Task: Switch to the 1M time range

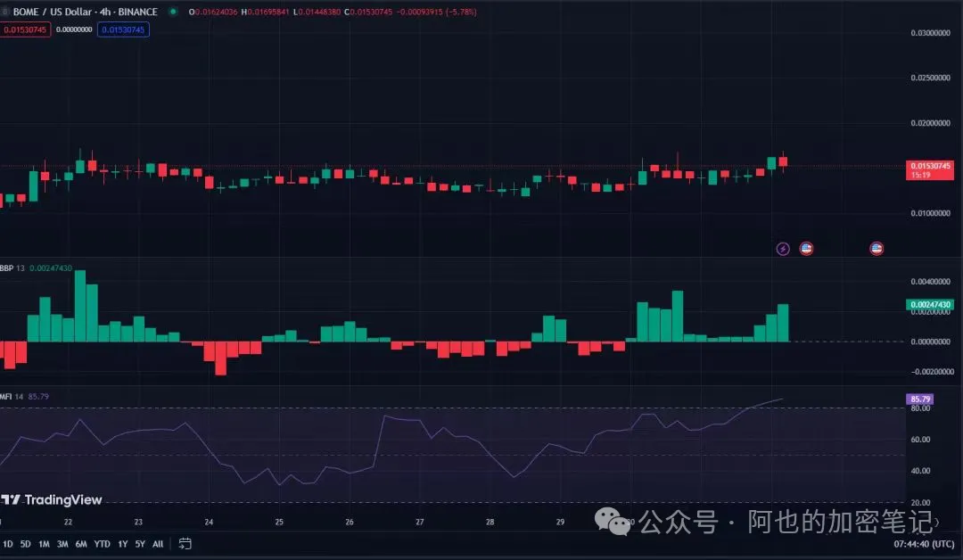Action: click(x=44, y=543)
